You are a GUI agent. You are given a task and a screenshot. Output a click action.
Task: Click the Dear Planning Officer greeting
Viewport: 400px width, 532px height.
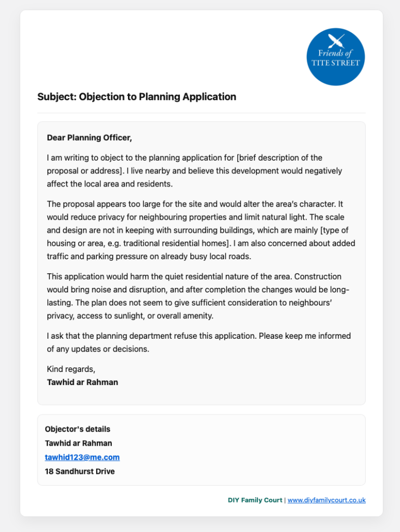click(89, 138)
